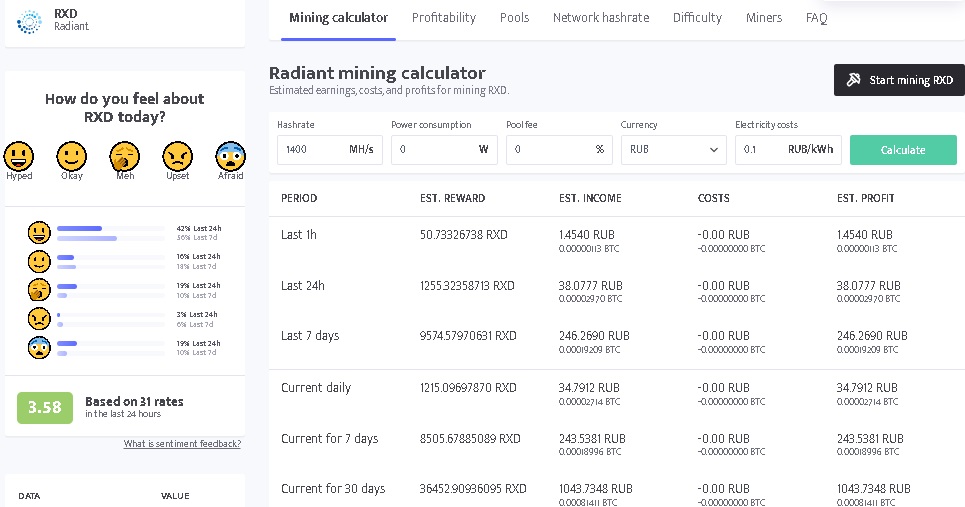Screen dimensions: 965x507
Task: Go to the Network hashrate tab
Action: tap(600, 18)
